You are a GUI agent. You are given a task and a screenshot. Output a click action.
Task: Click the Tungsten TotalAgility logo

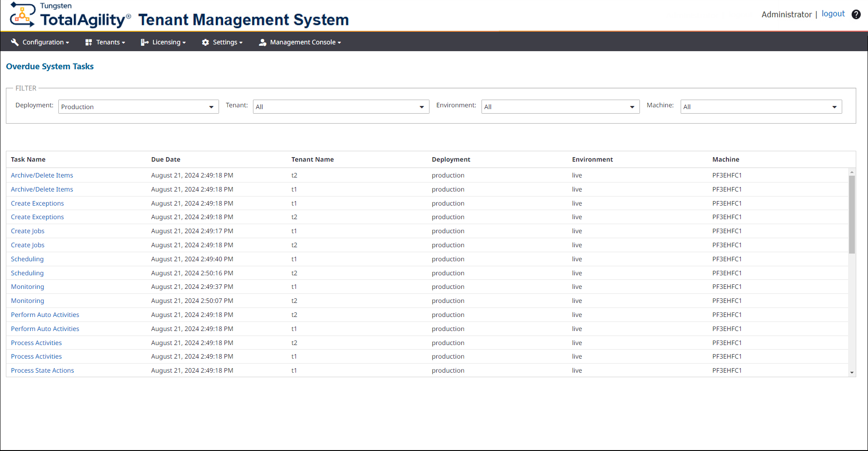[68, 15]
